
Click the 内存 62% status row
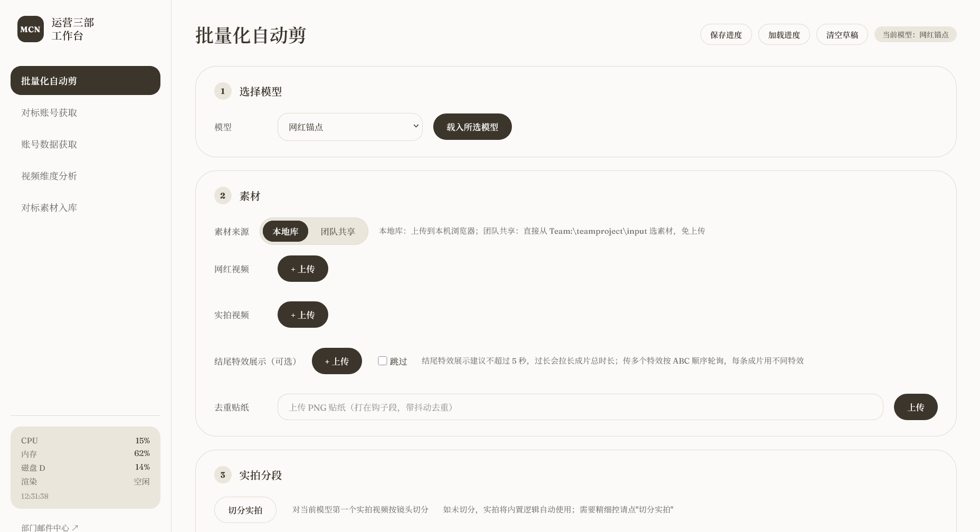[x=85, y=454]
